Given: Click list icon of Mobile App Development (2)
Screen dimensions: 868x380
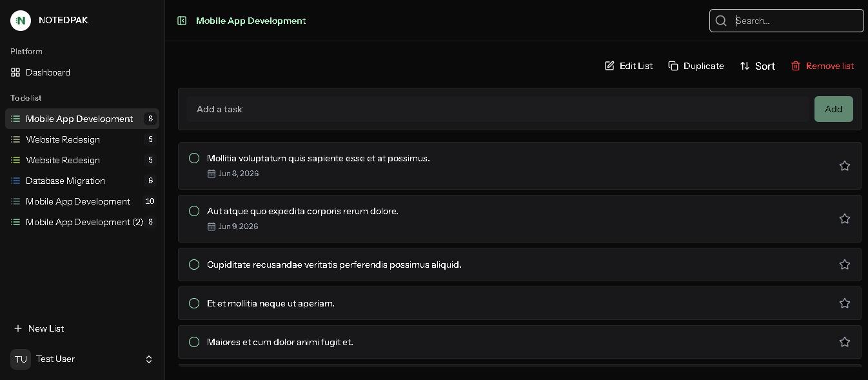Looking at the screenshot, I should coord(15,222).
